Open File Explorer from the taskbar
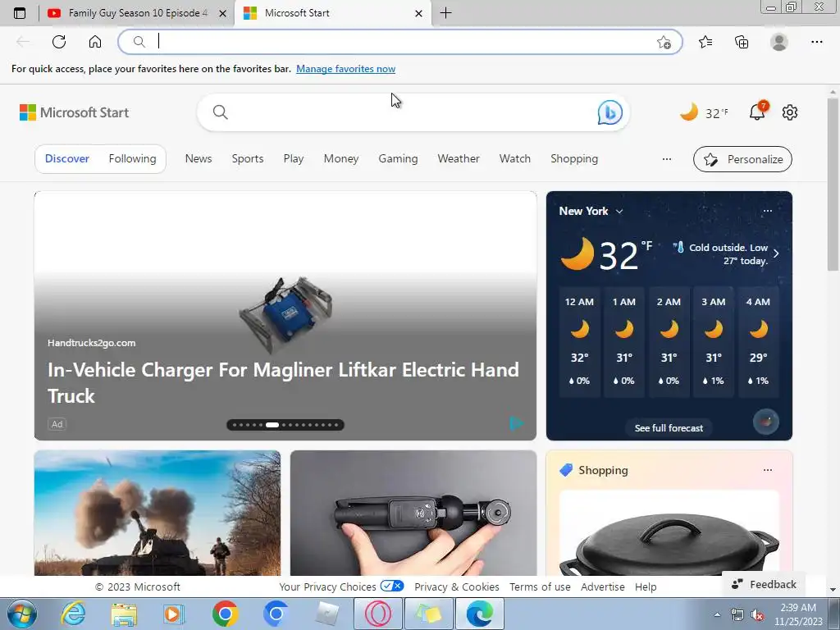Image resolution: width=840 pixels, height=630 pixels. [124, 614]
